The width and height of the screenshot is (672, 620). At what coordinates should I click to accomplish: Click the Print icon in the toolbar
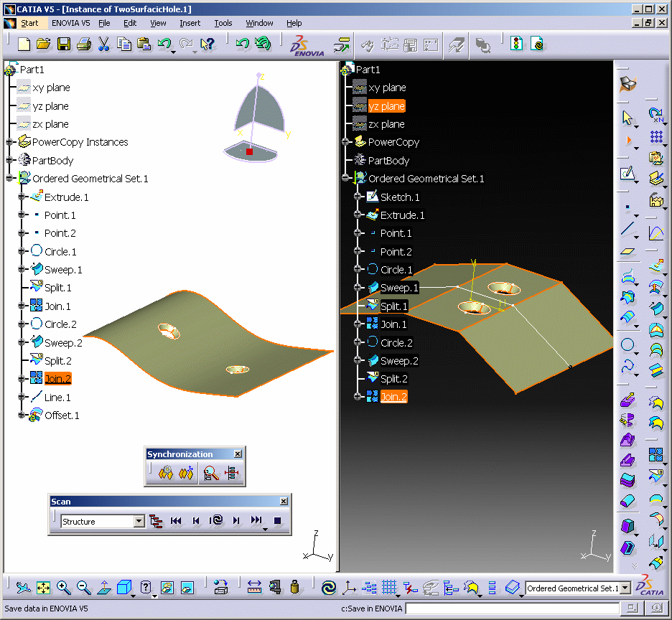[x=83, y=44]
